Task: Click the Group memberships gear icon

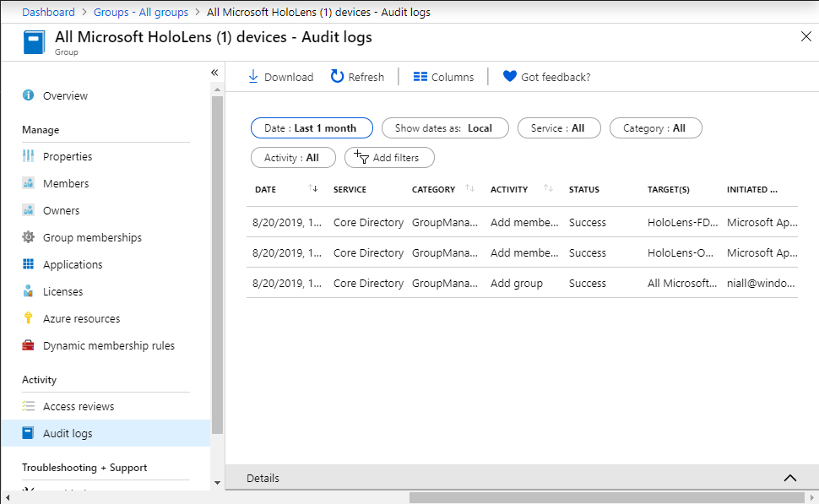Action: pos(28,237)
